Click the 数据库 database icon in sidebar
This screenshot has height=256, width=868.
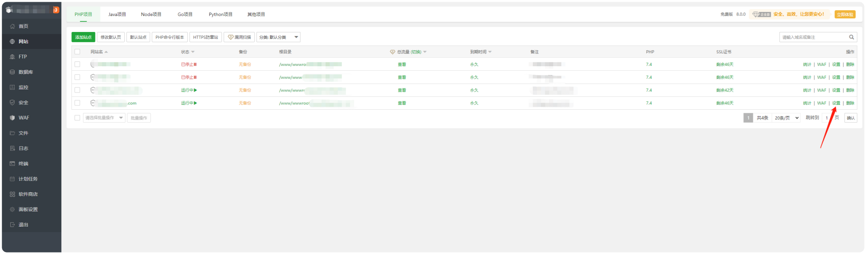pyautogui.click(x=12, y=72)
